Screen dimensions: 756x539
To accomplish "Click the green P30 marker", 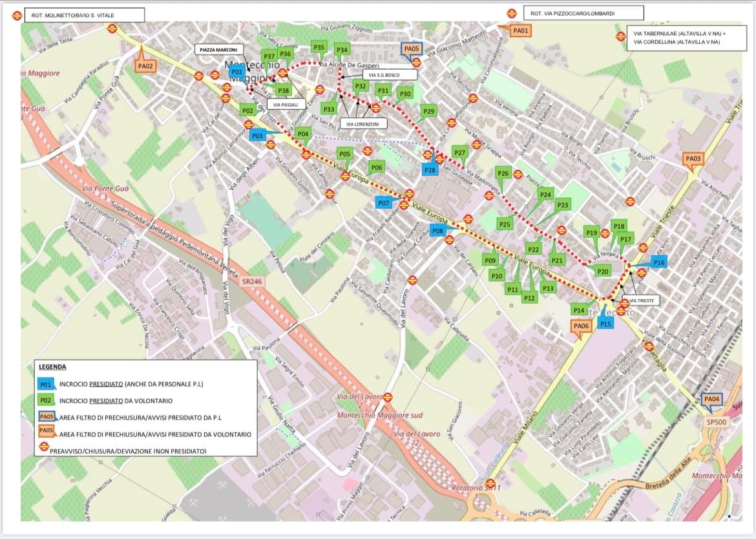I will pos(405,94).
